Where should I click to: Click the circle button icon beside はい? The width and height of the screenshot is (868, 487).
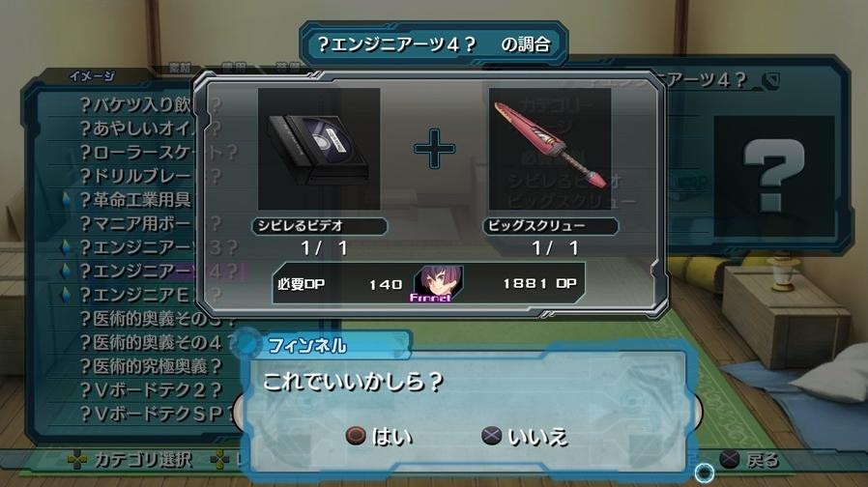[356, 436]
